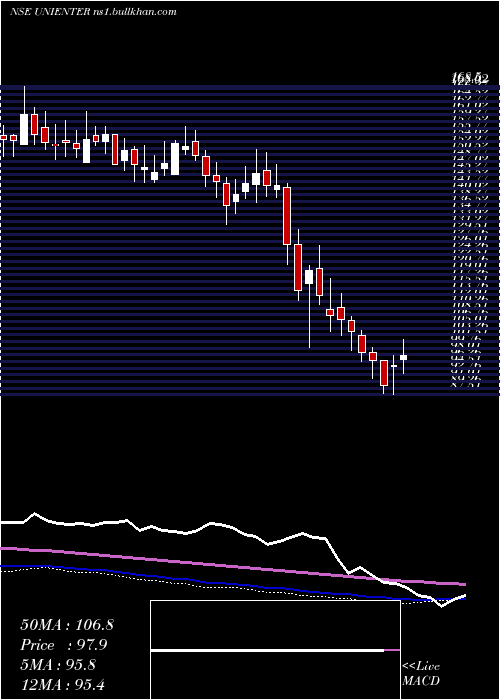
Task: Select the 12MA : 95.4 label
Action: (x=63, y=684)
